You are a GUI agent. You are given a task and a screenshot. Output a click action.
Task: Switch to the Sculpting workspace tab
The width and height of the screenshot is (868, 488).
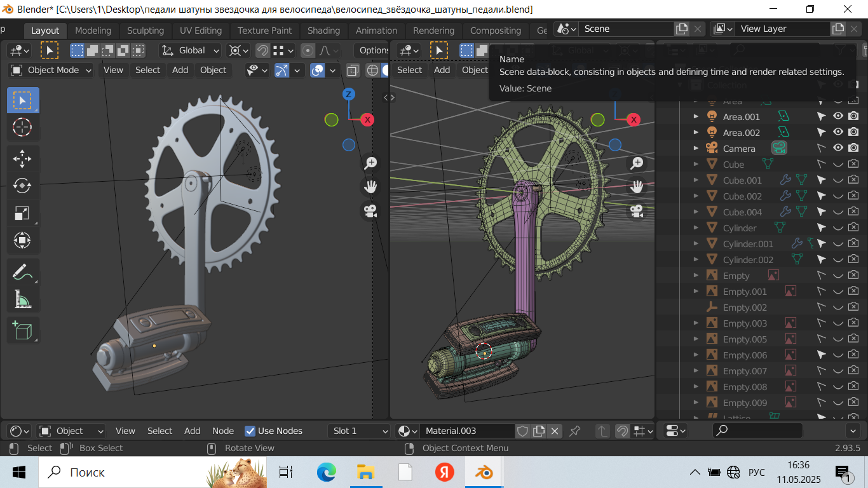click(145, 30)
